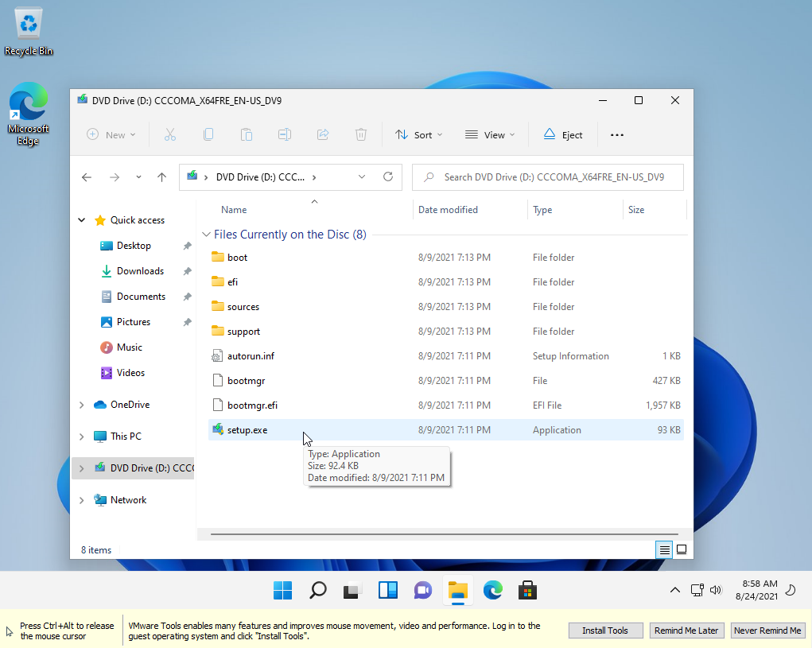The width and height of the screenshot is (812, 648).
Task: Go forward with the right arrow
Action: pos(115,177)
